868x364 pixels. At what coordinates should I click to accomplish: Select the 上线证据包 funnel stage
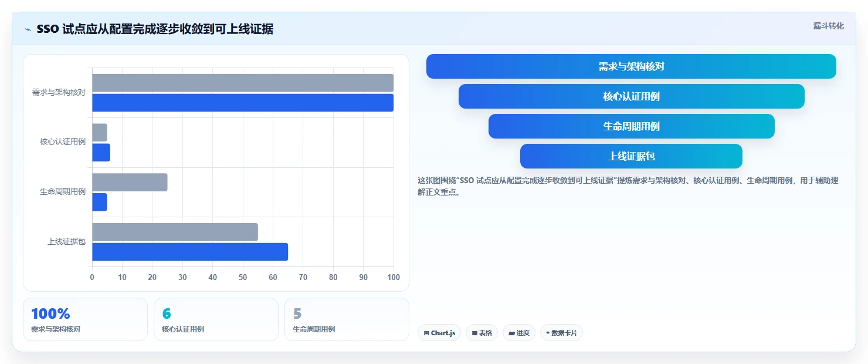click(631, 156)
